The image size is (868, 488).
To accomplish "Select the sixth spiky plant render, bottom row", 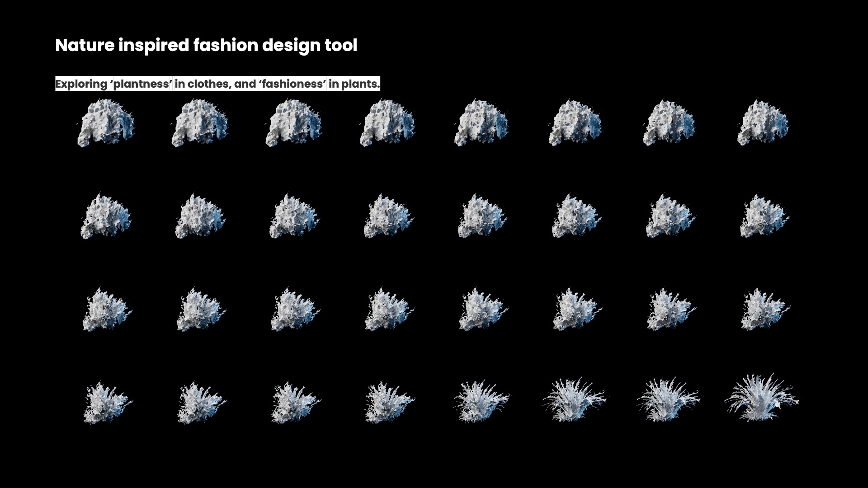I will pyautogui.click(x=575, y=399).
